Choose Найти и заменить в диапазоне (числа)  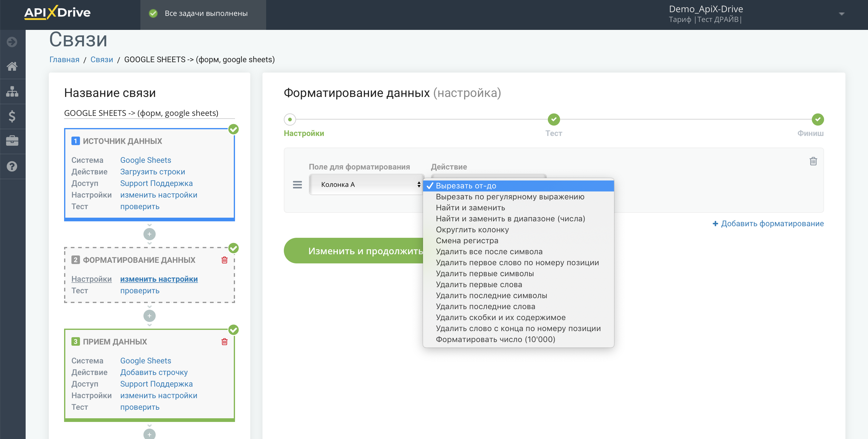coord(518,219)
